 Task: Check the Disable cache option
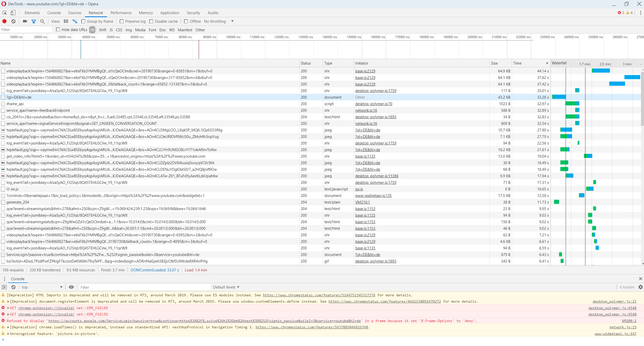pyautogui.click(x=151, y=21)
